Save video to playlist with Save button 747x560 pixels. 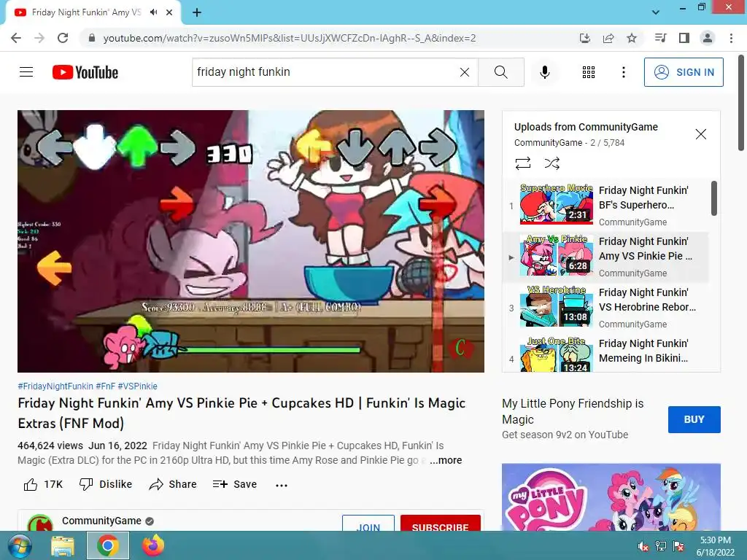pyautogui.click(x=234, y=484)
